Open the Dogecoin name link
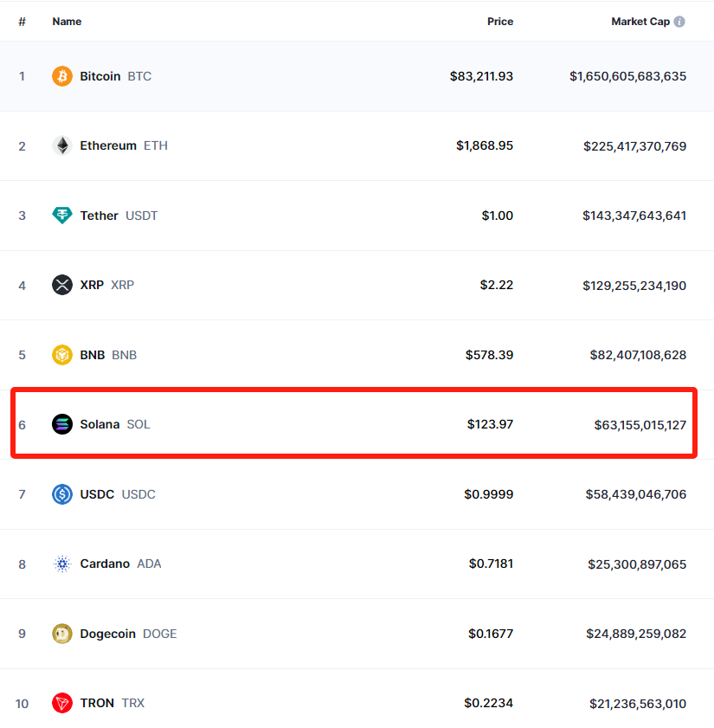 click(x=107, y=634)
